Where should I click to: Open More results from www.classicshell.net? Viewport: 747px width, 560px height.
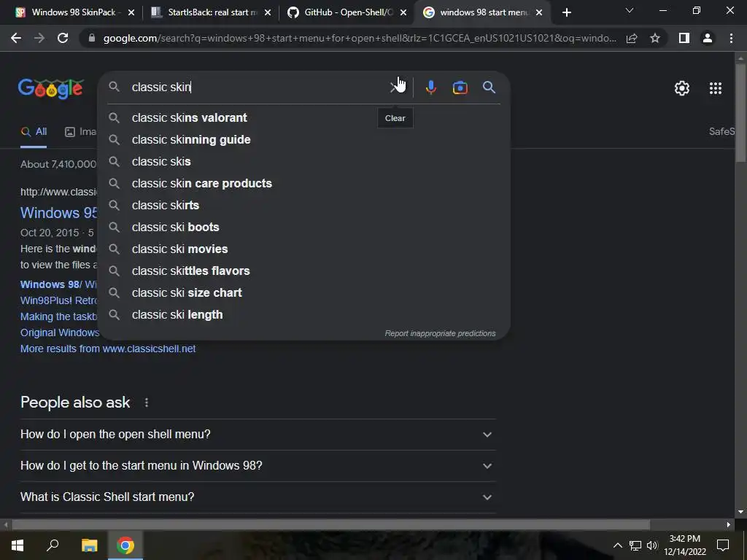[108, 349]
